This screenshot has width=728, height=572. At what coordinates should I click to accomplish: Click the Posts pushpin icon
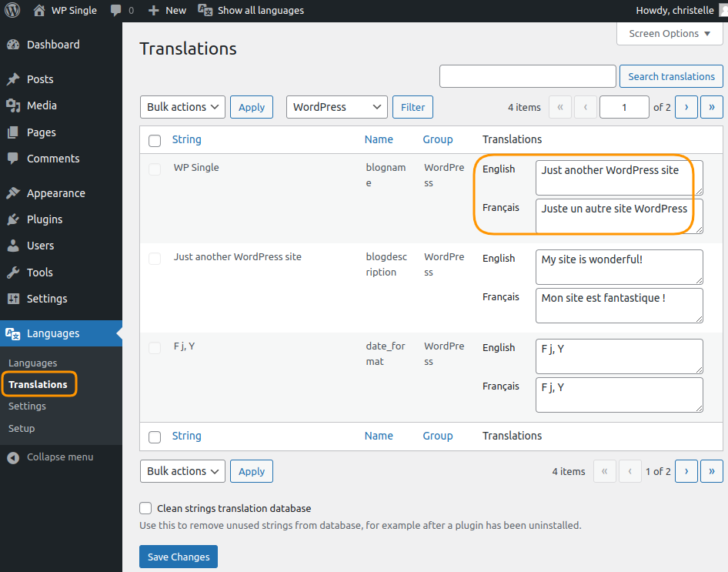pyautogui.click(x=13, y=79)
